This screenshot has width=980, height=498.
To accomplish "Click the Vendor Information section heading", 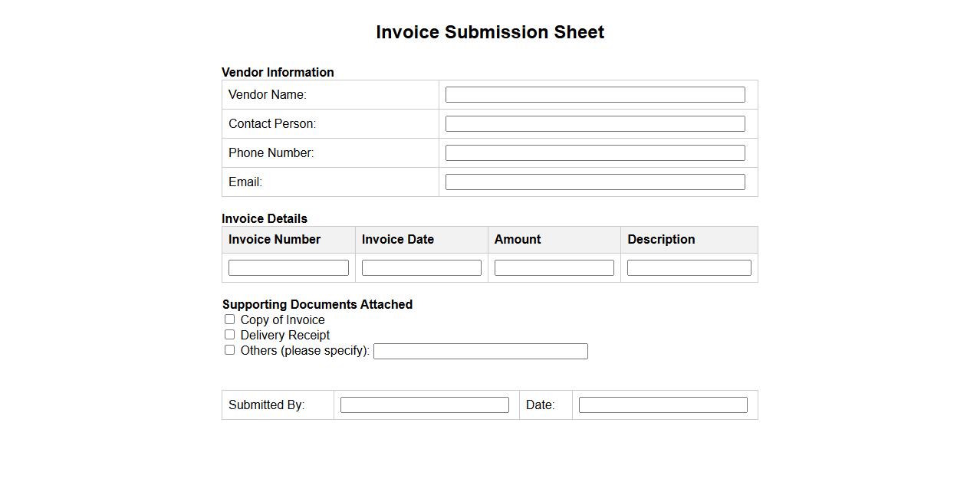I will (278, 72).
